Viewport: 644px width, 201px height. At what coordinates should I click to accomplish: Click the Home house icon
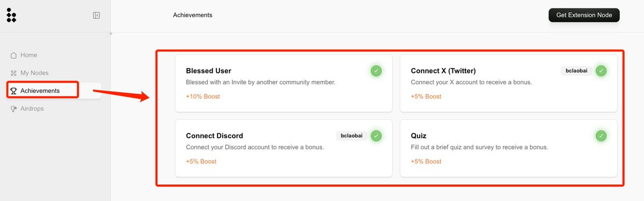(x=14, y=55)
